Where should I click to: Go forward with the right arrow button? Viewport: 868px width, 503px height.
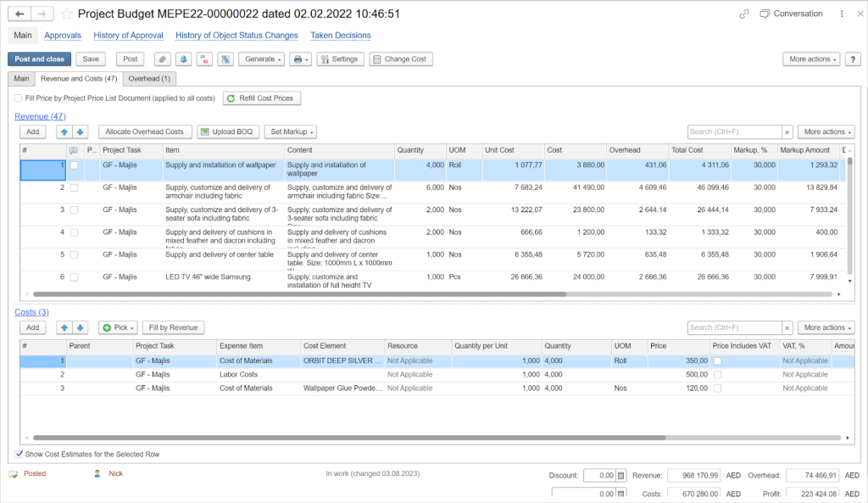(42, 14)
